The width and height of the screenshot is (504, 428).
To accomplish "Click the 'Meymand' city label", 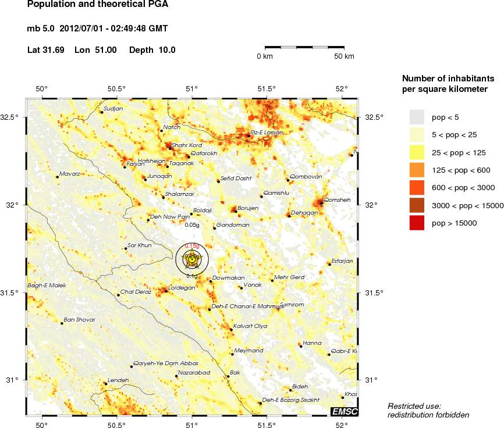I will (249, 351).
